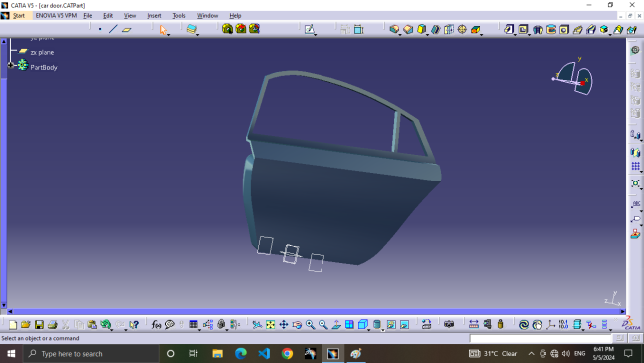Click the Hole tool icon
Screen dimensions: 644x363
click(x=564, y=29)
